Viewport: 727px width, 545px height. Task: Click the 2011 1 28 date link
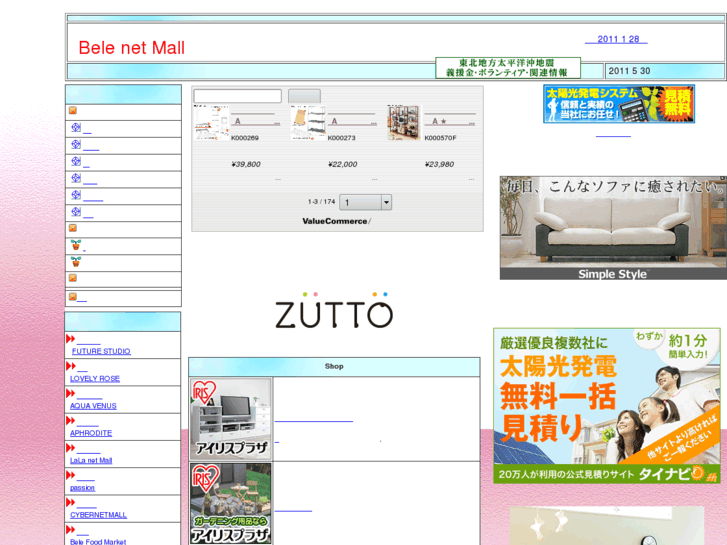(x=616, y=39)
